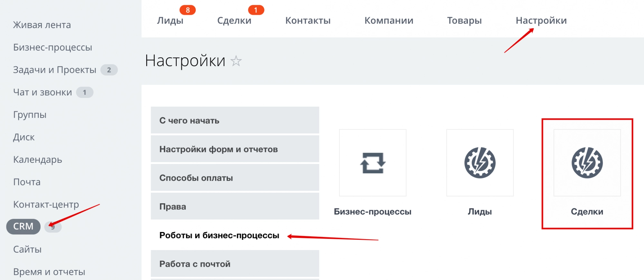Image resolution: width=644 pixels, height=280 pixels.
Task: Expand the Настройки форм и отчетов section
Action: (x=235, y=149)
